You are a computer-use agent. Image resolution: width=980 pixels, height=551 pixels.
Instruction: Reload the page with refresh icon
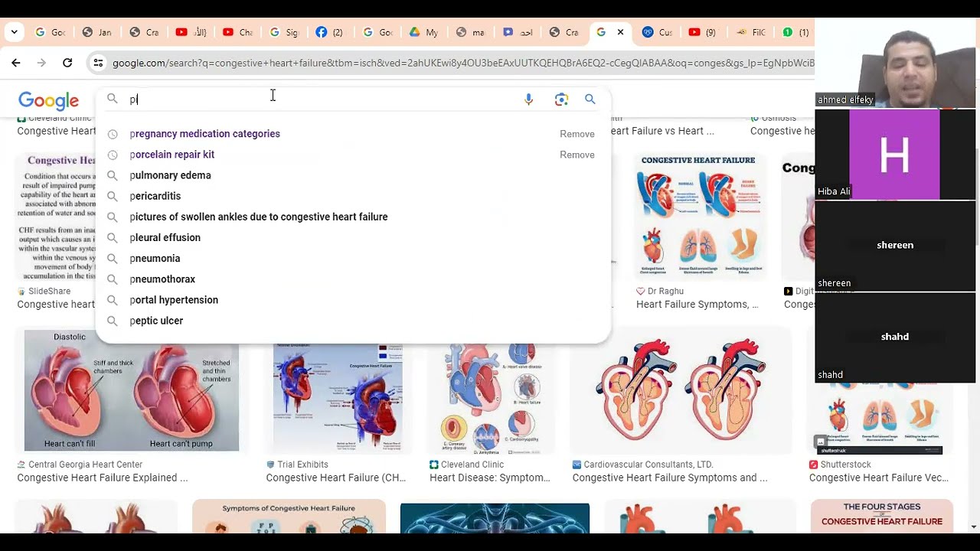point(67,63)
